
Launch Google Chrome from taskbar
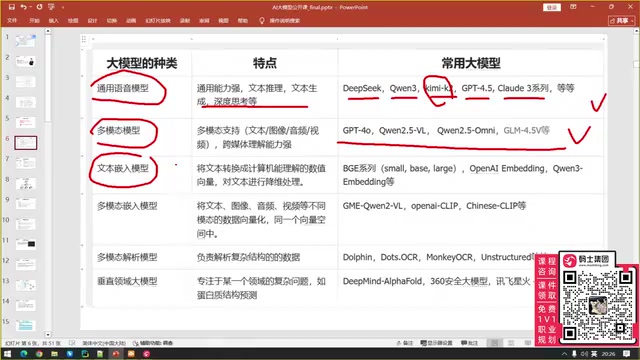(x=39, y=354)
